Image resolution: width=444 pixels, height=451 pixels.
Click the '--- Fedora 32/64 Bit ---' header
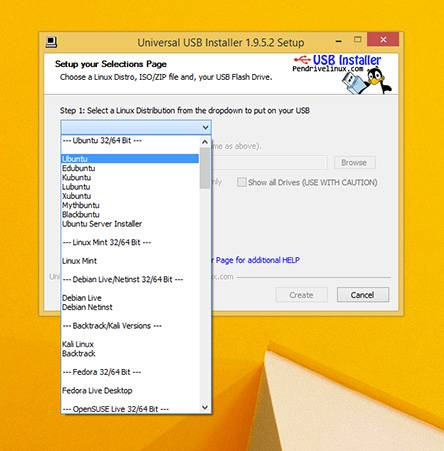click(x=130, y=372)
